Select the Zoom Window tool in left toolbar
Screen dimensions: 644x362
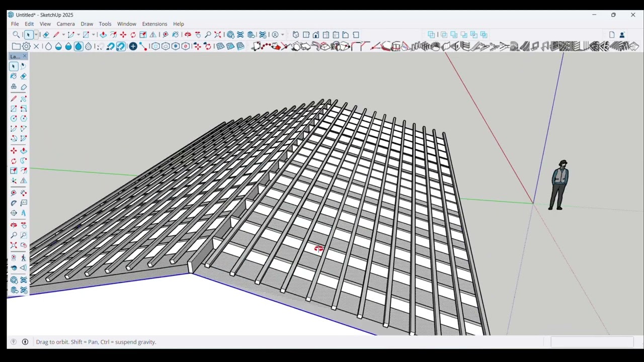click(x=23, y=235)
